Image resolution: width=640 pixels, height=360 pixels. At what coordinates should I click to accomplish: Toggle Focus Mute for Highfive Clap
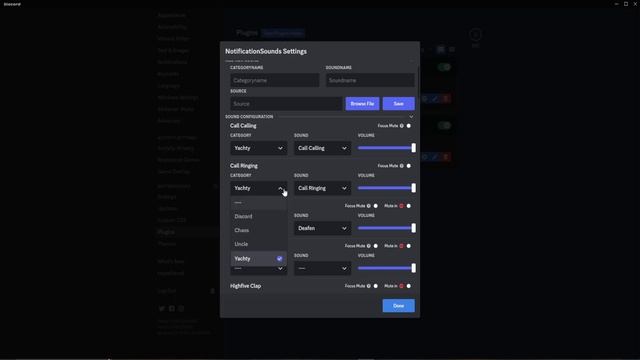coord(376,286)
